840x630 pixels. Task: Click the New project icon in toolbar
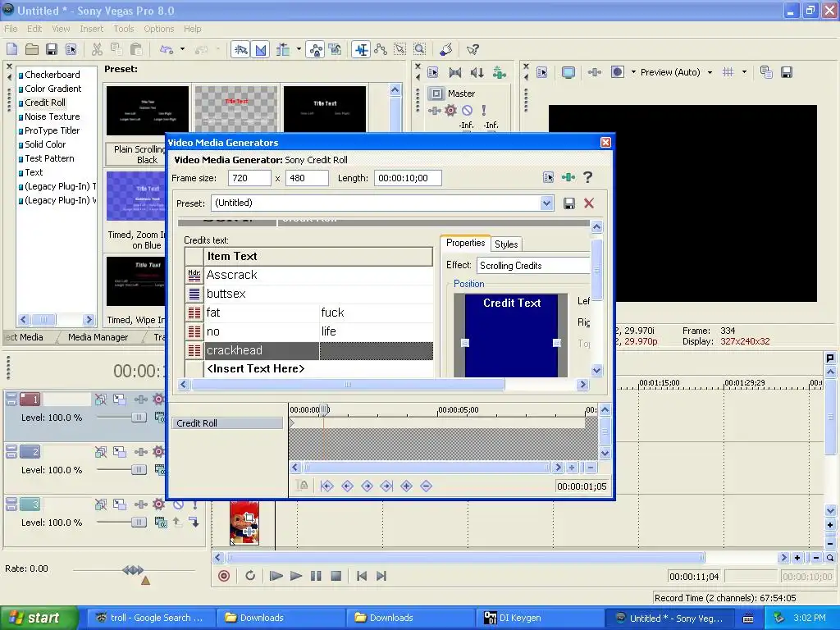(x=11, y=49)
